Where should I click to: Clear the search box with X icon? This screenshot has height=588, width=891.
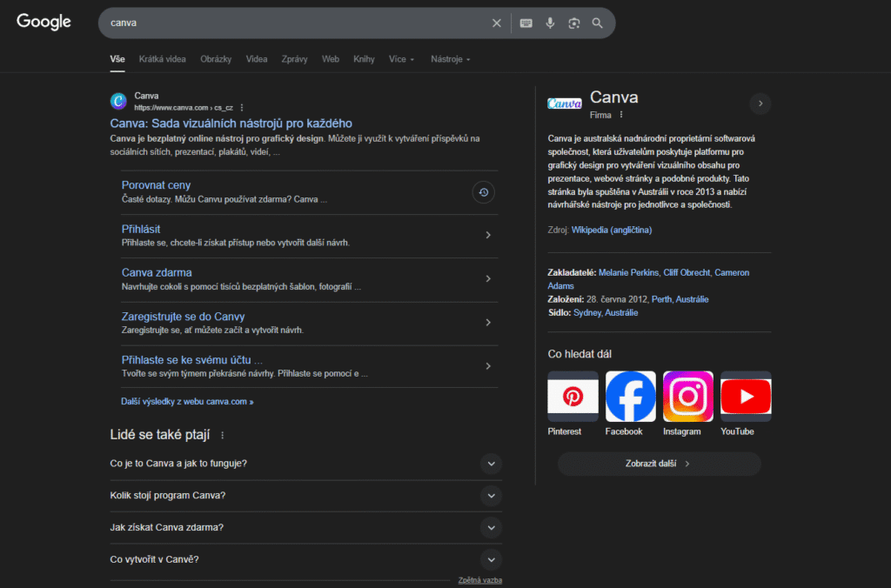tap(497, 23)
